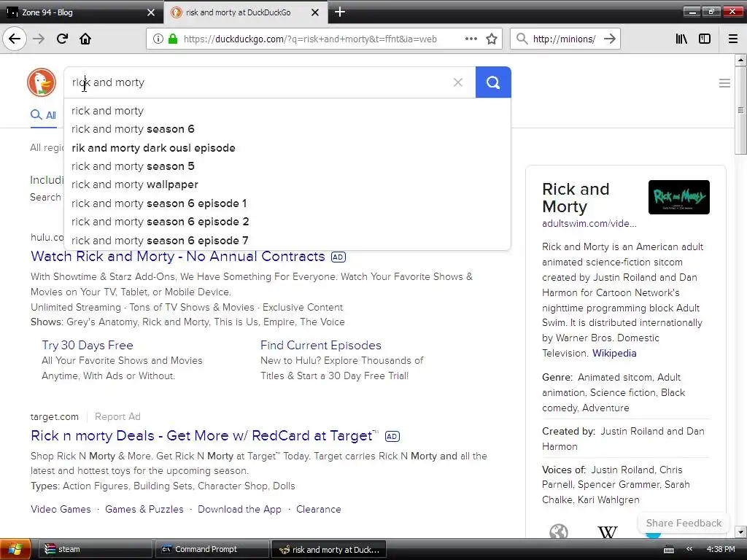747x560 pixels.
Task: Open 'Download the App' sublink
Action: click(x=239, y=509)
